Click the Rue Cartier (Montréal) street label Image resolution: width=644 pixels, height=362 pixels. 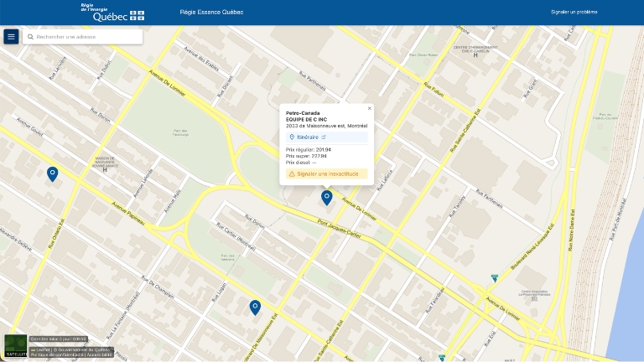coord(236,237)
